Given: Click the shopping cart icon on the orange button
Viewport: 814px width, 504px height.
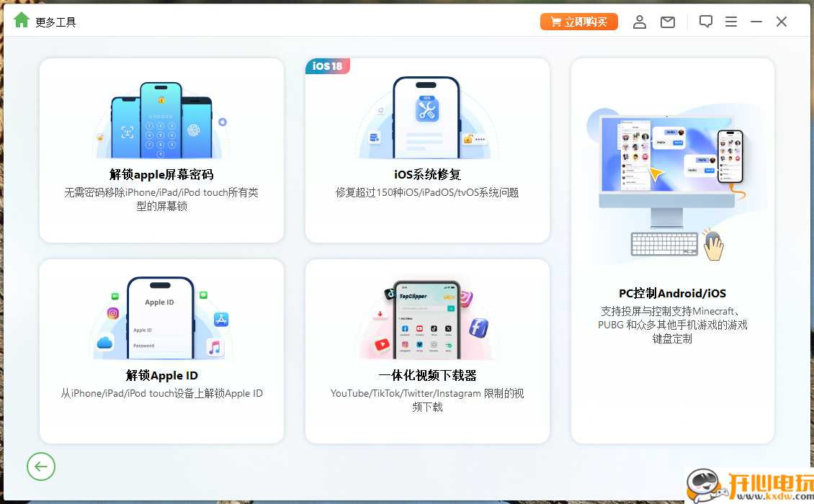Looking at the screenshot, I should coord(555,21).
